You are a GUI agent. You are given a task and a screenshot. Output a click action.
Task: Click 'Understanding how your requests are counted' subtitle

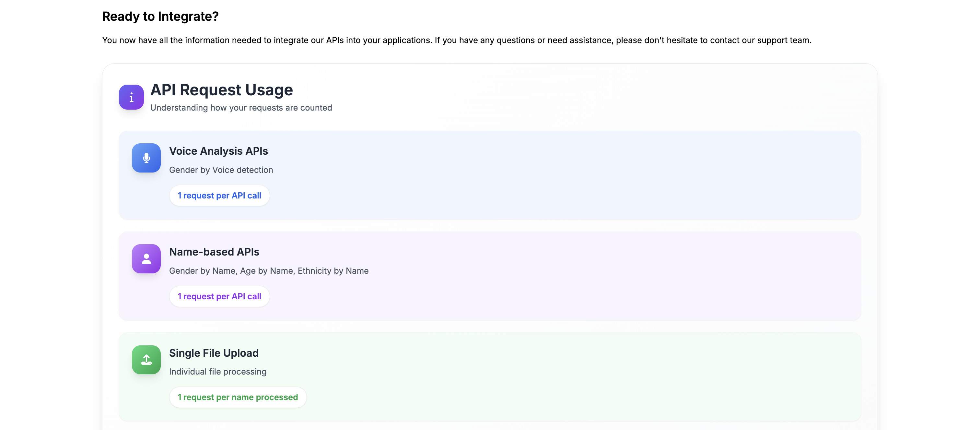click(x=241, y=108)
